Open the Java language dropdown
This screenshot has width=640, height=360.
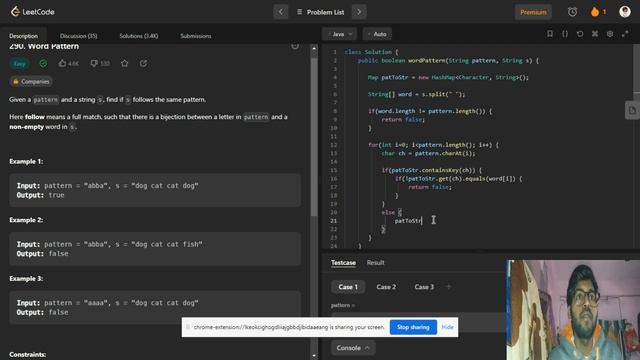click(339, 34)
